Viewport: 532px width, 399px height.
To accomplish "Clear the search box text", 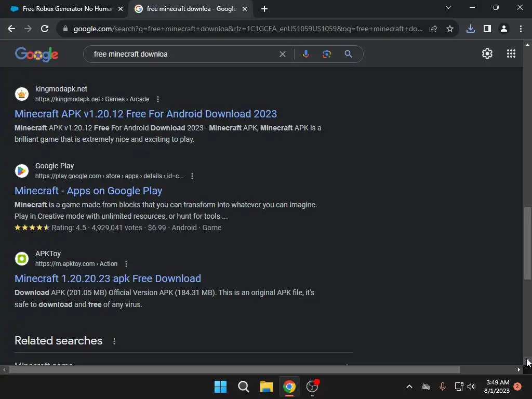I will coord(282,54).
